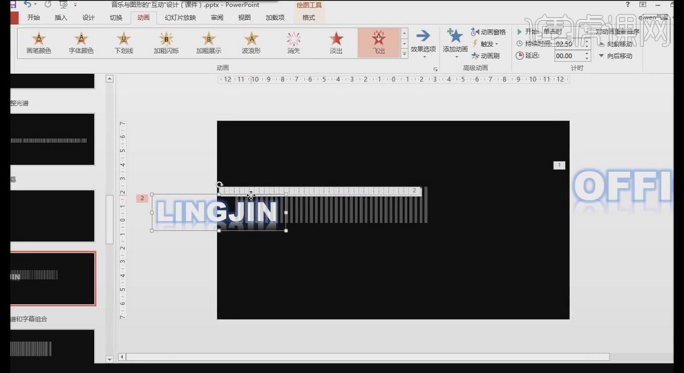Select the currently highlighted slide thumbnail
The height and width of the screenshot is (373, 684).
click(52, 278)
